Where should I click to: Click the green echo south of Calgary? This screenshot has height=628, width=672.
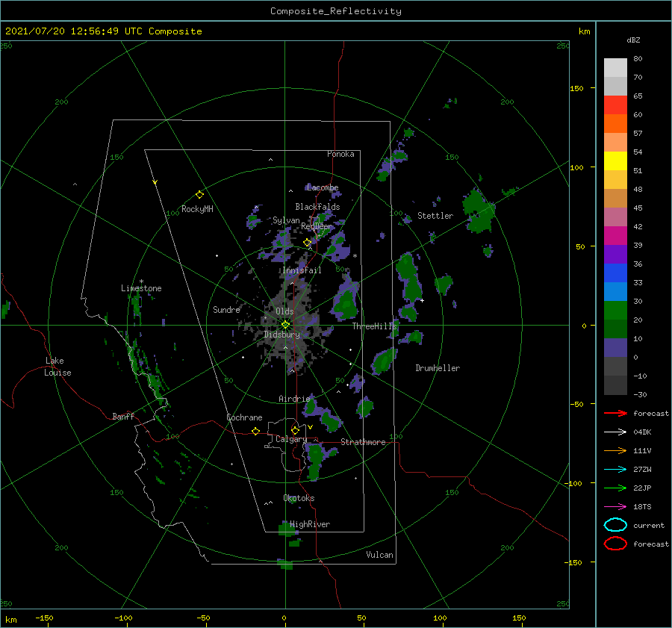(x=314, y=461)
